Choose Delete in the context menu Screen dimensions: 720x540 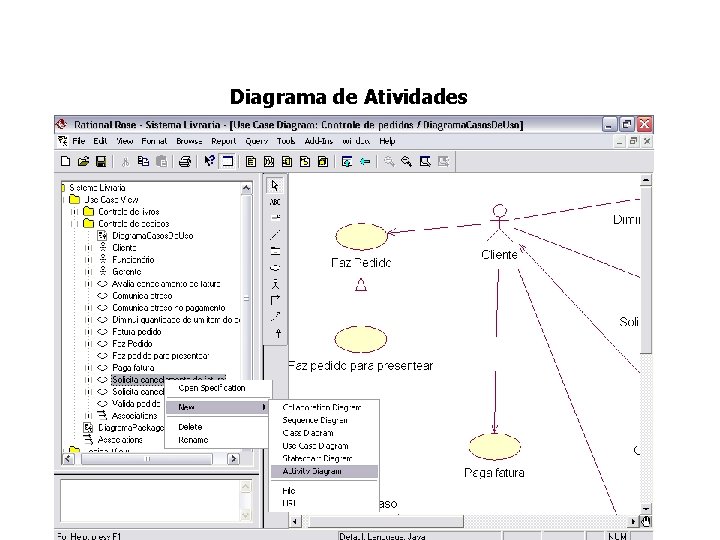190,427
